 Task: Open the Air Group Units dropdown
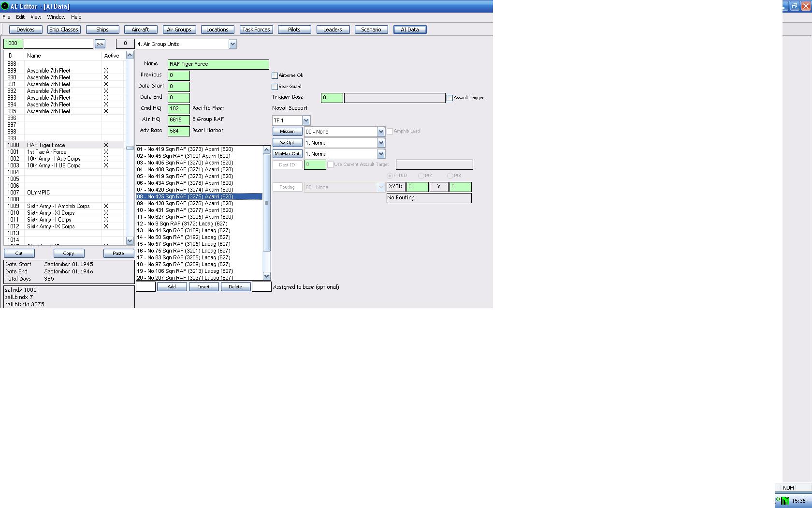click(x=232, y=44)
